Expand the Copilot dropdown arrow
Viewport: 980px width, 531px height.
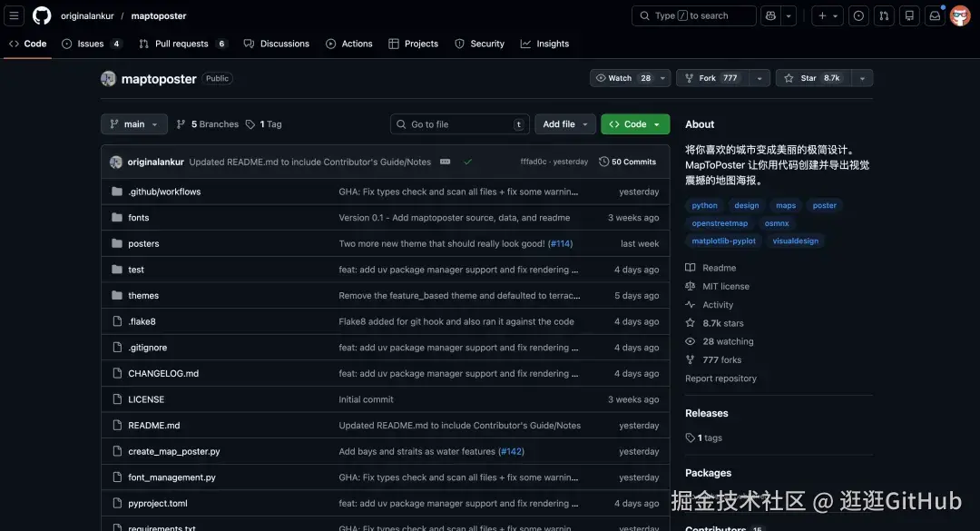click(x=789, y=15)
